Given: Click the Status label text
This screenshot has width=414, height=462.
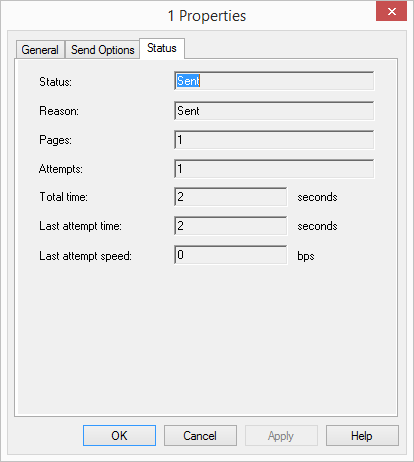Looking at the screenshot, I should [55, 82].
